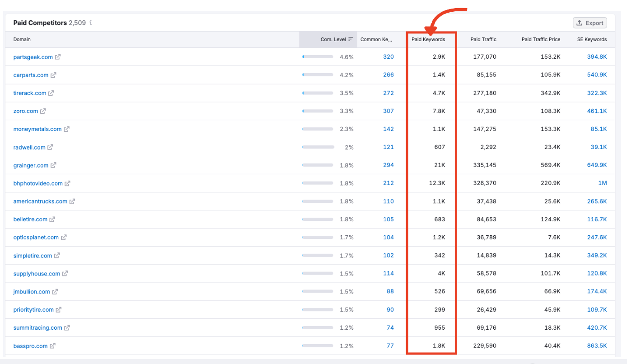Click the Com. Level progress bar for partsgeek.com
Screen dimensions: 627x364
point(318,57)
